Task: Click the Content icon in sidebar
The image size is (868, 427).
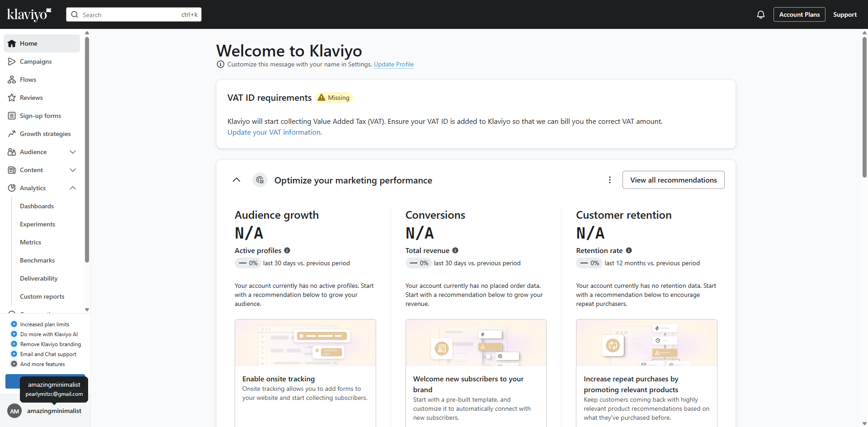Action: click(x=12, y=170)
